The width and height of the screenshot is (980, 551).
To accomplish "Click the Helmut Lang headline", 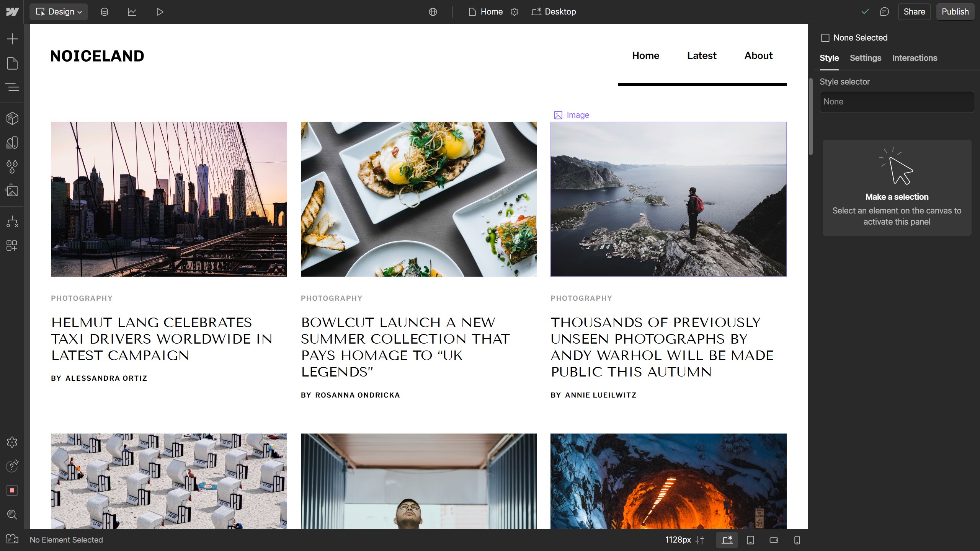I will pyautogui.click(x=162, y=339).
